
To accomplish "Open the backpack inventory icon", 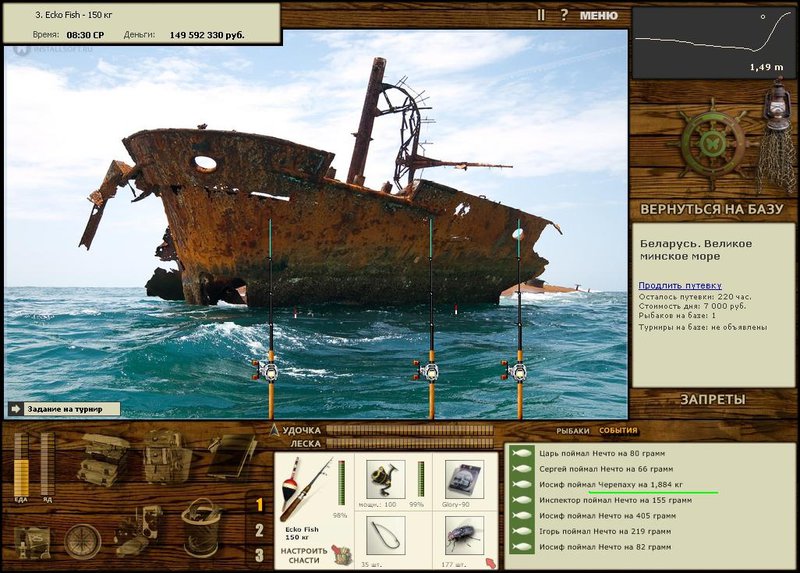I will (167, 457).
